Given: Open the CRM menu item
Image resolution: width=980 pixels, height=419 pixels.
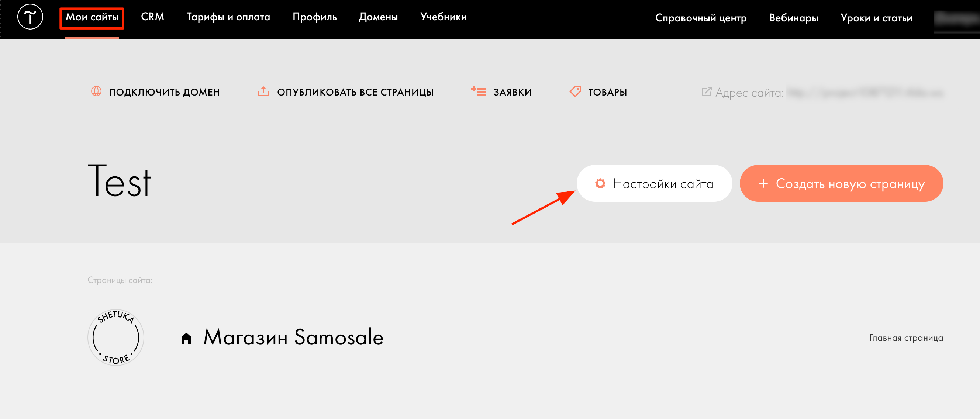Looking at the screenshot, I should click(152, 17).
